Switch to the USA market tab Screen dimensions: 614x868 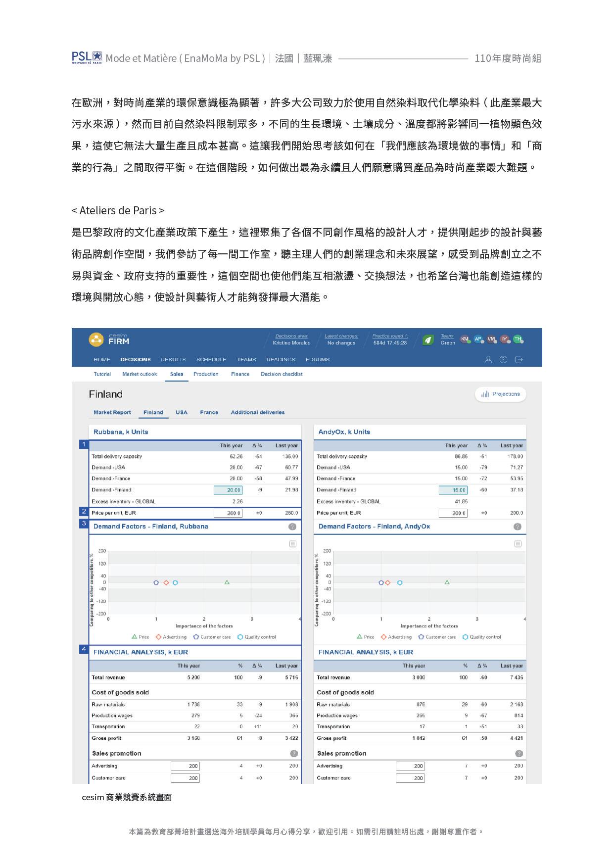tap(182, 412)
